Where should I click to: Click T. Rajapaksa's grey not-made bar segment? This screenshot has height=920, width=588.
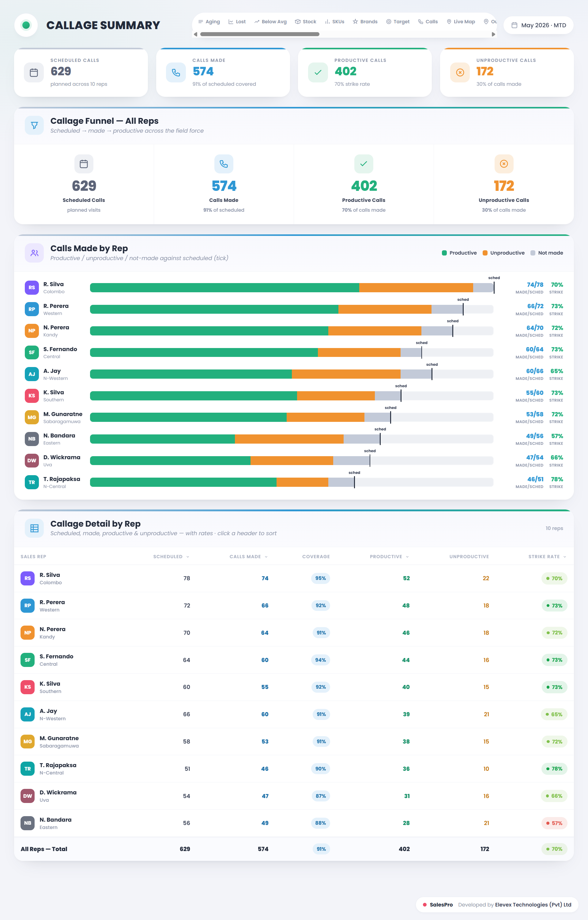[341, 482]
